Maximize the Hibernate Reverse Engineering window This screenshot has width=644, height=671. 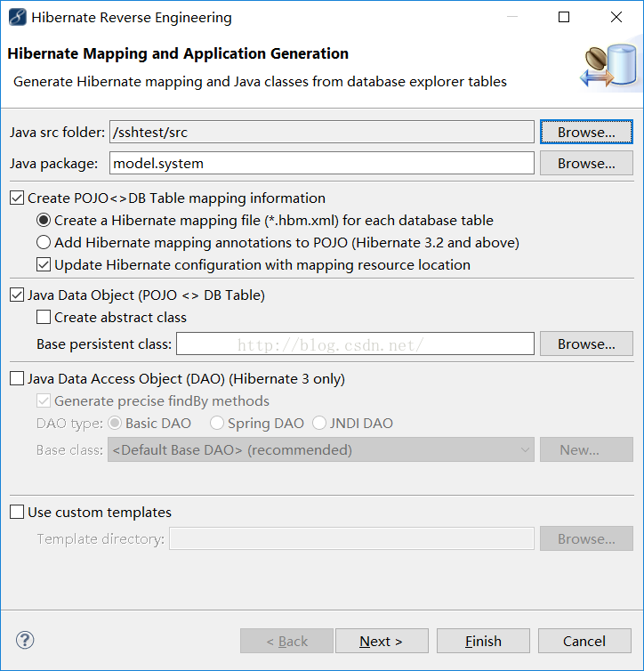click(x=564, y=17)
